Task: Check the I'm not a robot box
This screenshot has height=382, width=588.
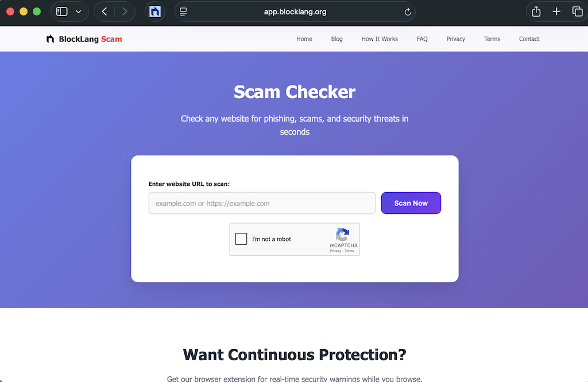Action: point(241,239)
